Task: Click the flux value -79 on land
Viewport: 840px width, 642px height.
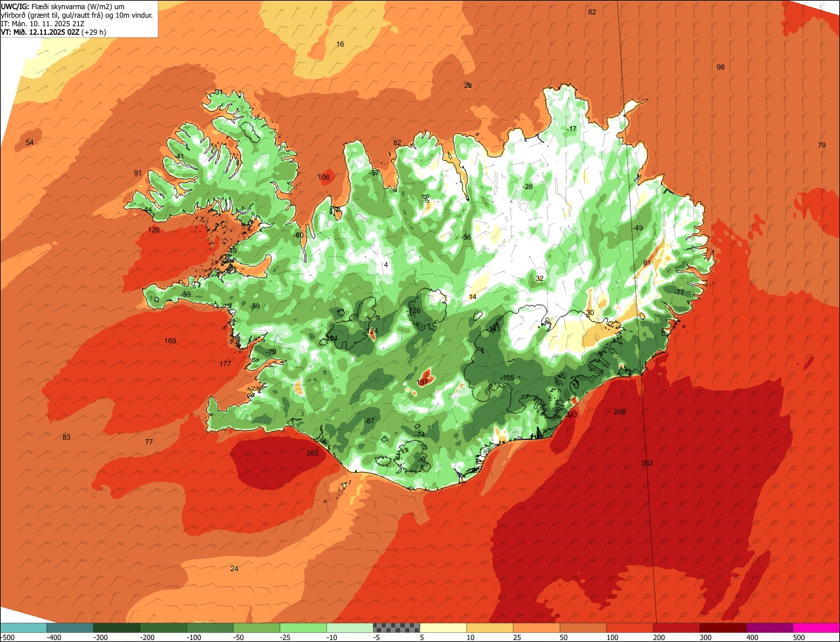Action: click(270, 352)
